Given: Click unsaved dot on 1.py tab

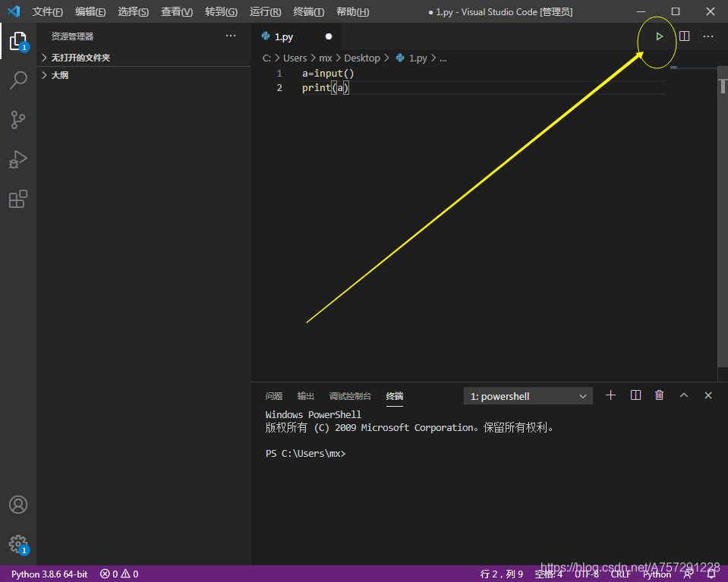Looking at the screenshot, I should (x=329, y=36).
